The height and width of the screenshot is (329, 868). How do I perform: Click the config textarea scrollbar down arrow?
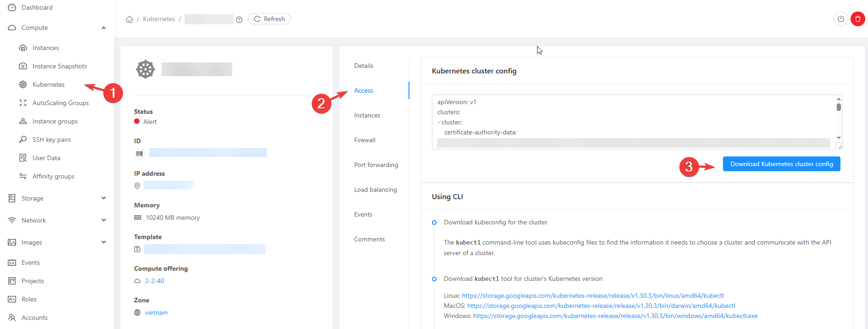pyautogui.click(x=839, y=138)
